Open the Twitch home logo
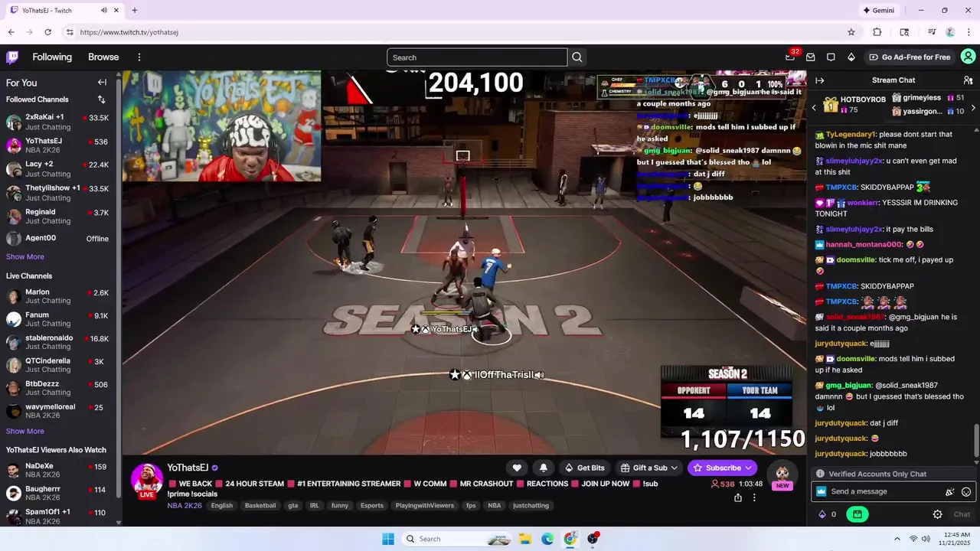This screenshot has width=980, height=551. point(12,57)
